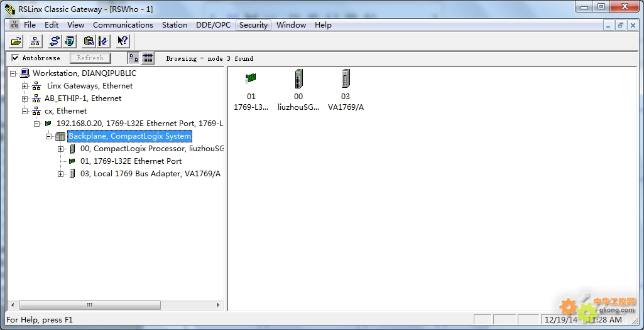Select AB_ETHIP-1, Ethernet tree label
The height and width of the screenshot is (330, 644).
coord(83,98)
